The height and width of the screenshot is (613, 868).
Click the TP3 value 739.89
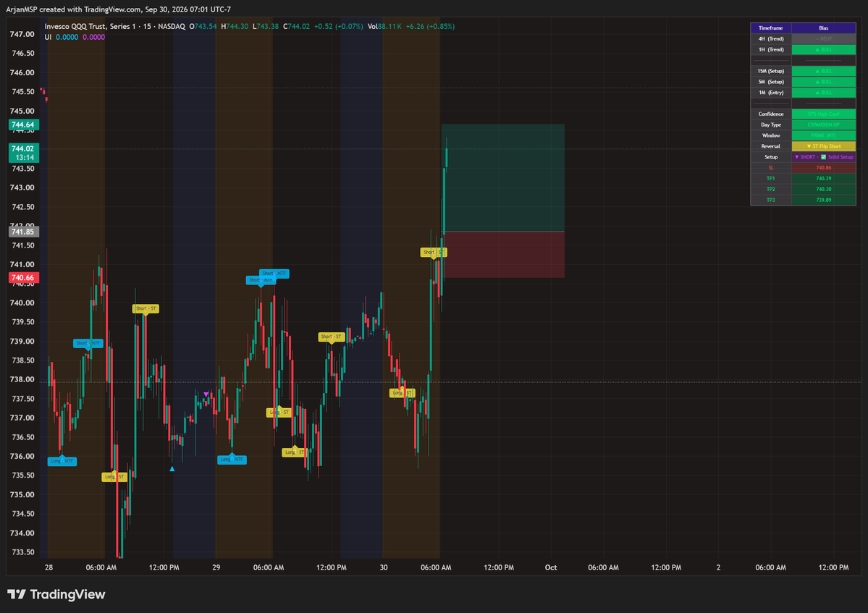(x=824, y=200)
